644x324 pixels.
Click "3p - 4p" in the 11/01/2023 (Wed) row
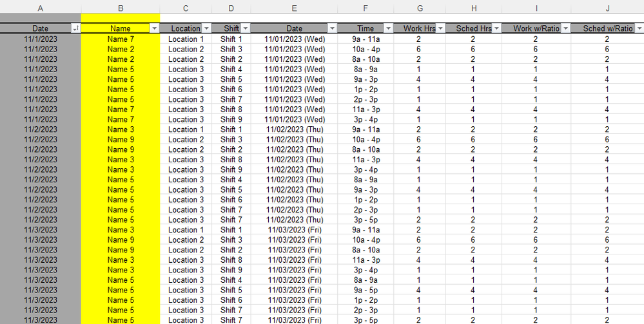tap(366, 120)
